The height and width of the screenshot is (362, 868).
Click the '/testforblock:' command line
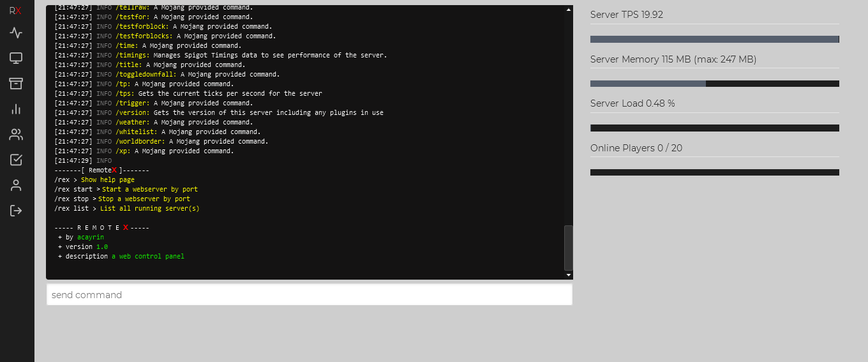[163, 26]
